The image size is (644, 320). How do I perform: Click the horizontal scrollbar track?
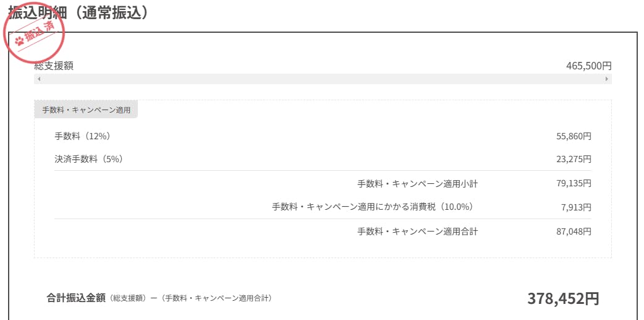pos(323,79)
